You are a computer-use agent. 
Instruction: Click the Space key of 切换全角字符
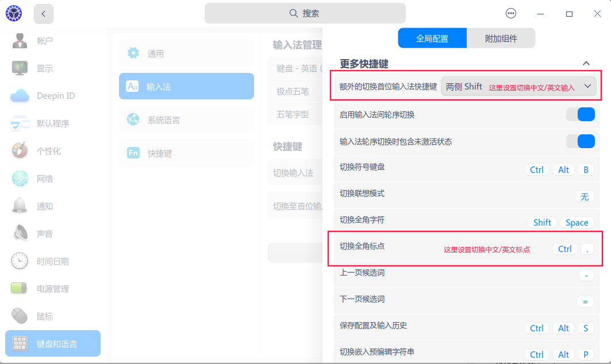(x=577, y=222)
